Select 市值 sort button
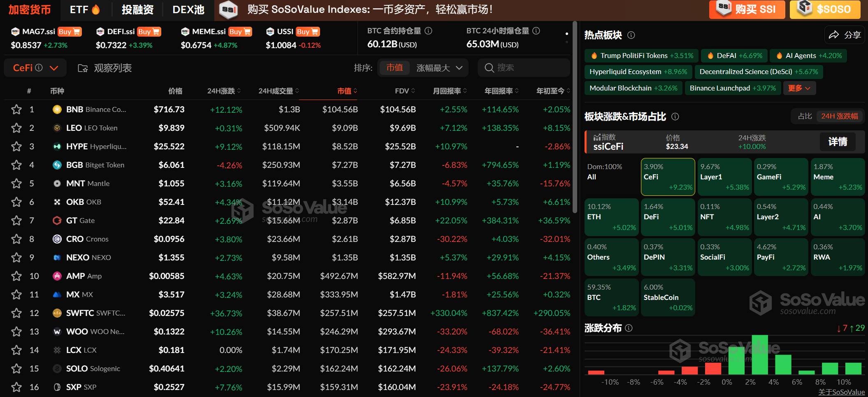This screenshot has width=868, height=397. (395, 68)
